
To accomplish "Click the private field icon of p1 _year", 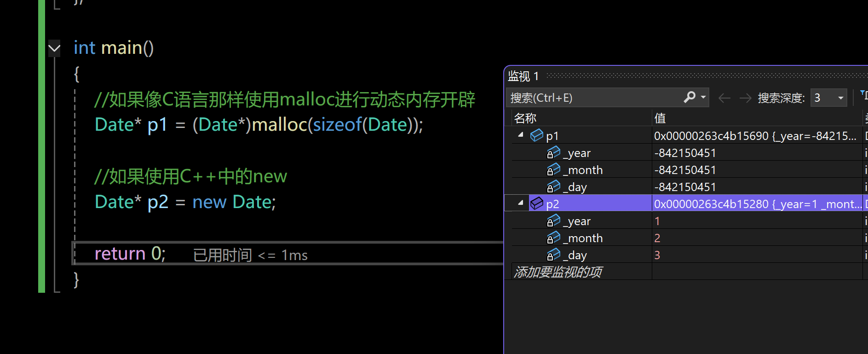I will tap(553, 152).
